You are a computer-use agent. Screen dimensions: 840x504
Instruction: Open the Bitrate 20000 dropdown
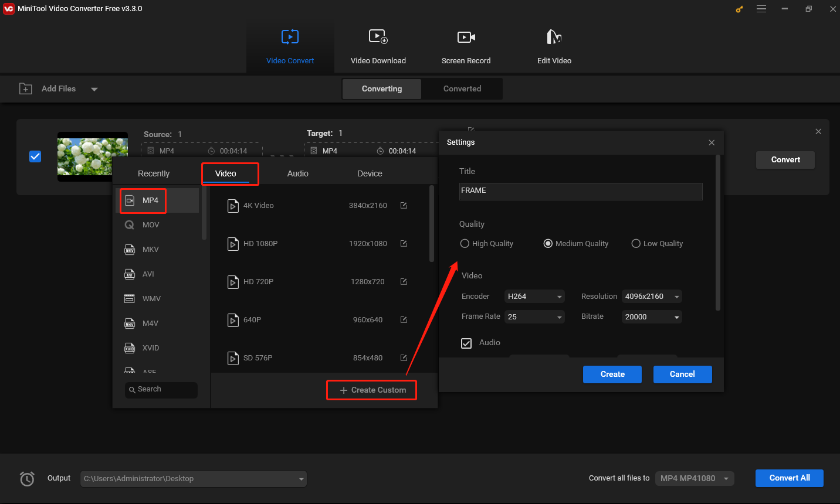click(x=652, y=317)
